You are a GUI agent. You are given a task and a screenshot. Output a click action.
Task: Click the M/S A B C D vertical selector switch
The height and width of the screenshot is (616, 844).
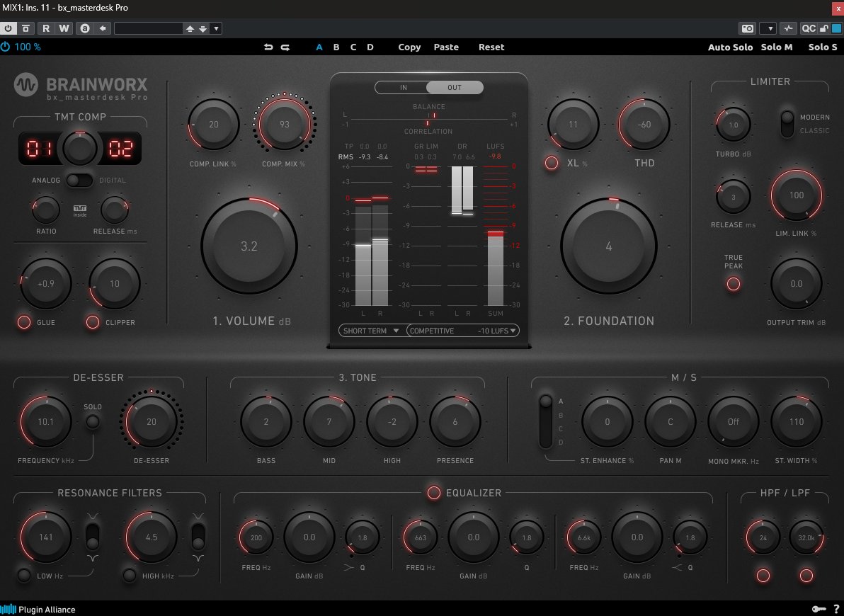click(546, 421)
